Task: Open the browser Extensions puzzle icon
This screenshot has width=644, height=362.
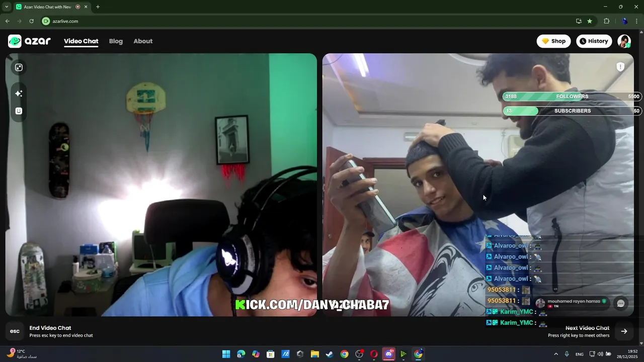Action: (606, 21)
